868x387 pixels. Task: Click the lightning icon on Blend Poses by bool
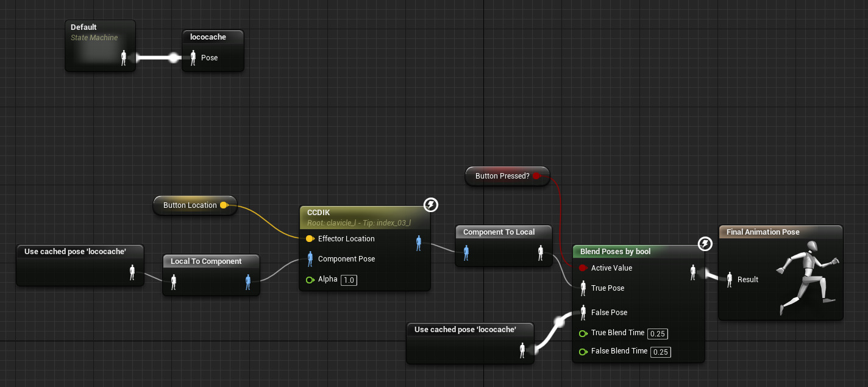pyautogui.click(x=705, y=244)
